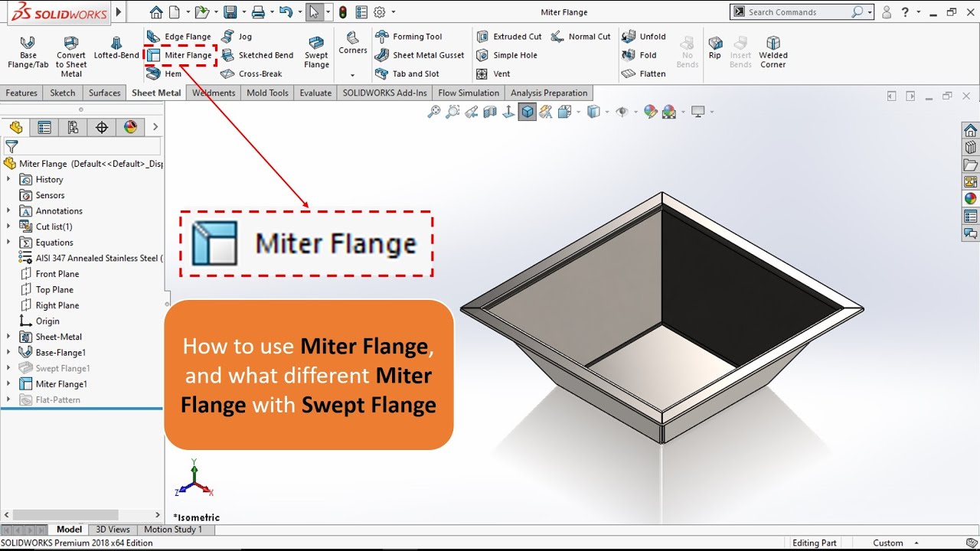
Task: Open the DisplayManager panel tab
Action: tap(130, 128)
